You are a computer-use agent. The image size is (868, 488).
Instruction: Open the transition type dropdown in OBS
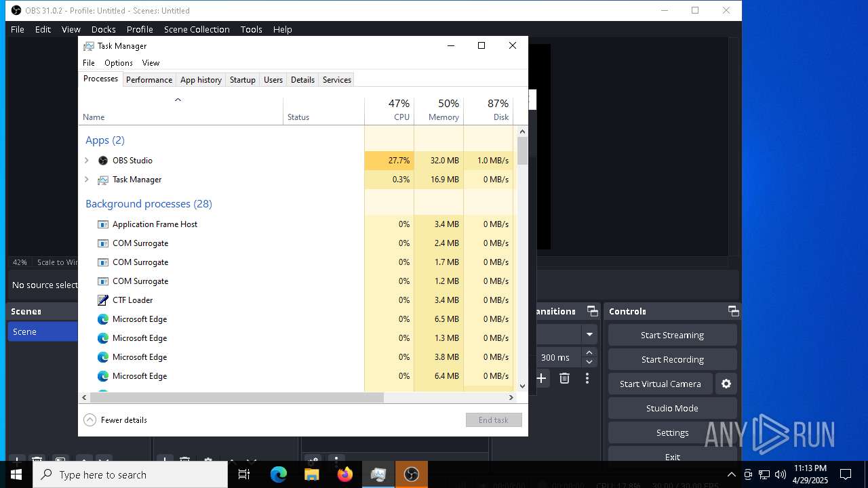[x=590, y=334]
